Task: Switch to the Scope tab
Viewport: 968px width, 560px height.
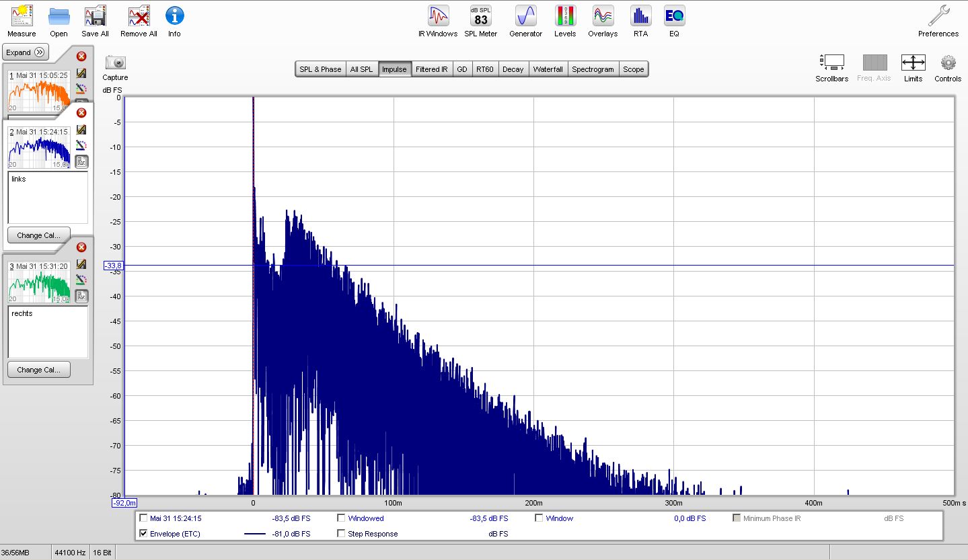Action: pos(633,69)
